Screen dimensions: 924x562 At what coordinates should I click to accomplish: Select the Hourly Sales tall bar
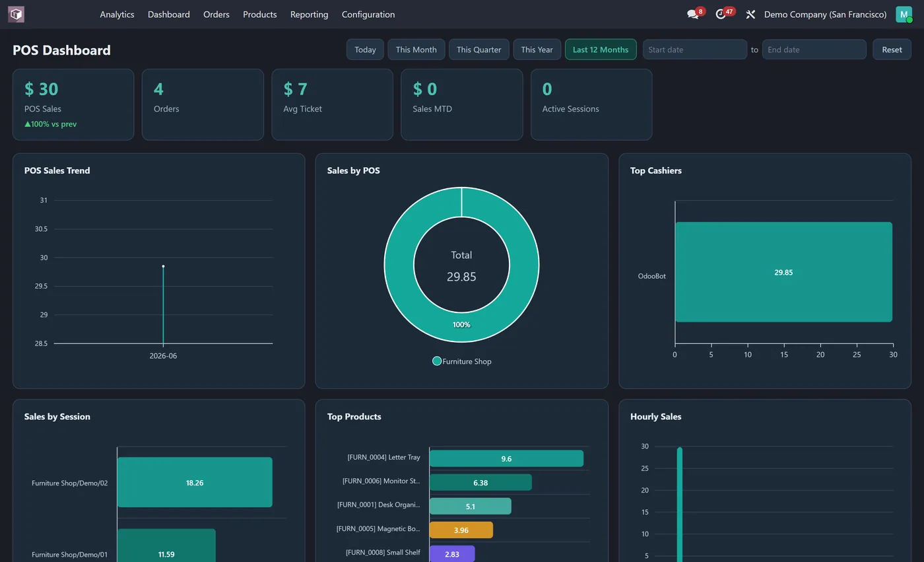680,505
